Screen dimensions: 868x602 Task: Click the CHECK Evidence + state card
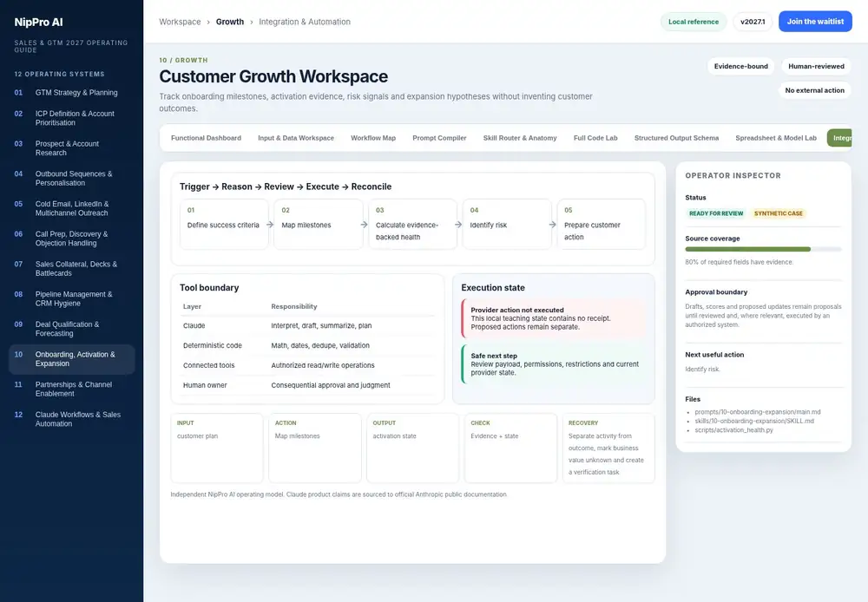[x=510, y=448]
